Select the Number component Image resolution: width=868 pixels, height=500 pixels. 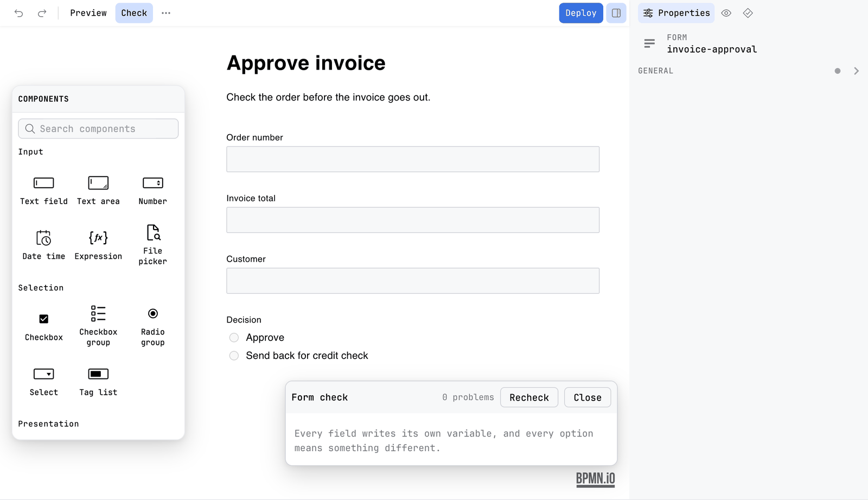pyautogui.click(x=153, y=191)
